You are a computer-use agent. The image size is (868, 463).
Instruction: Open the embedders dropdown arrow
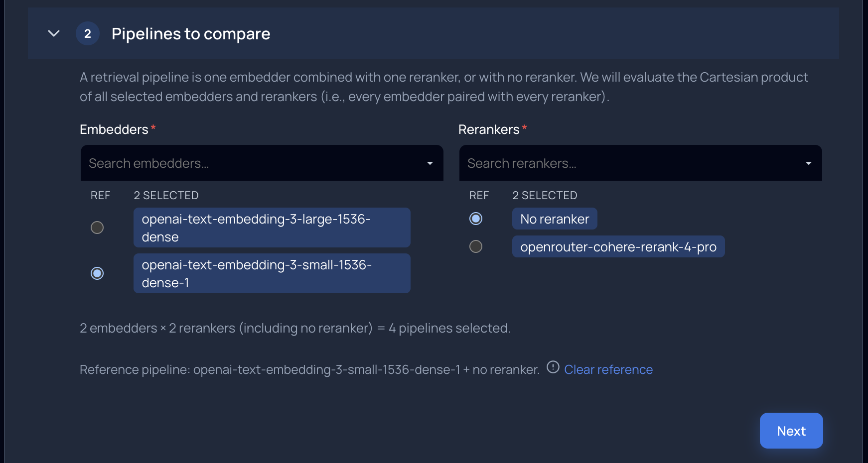coord(430,163)
